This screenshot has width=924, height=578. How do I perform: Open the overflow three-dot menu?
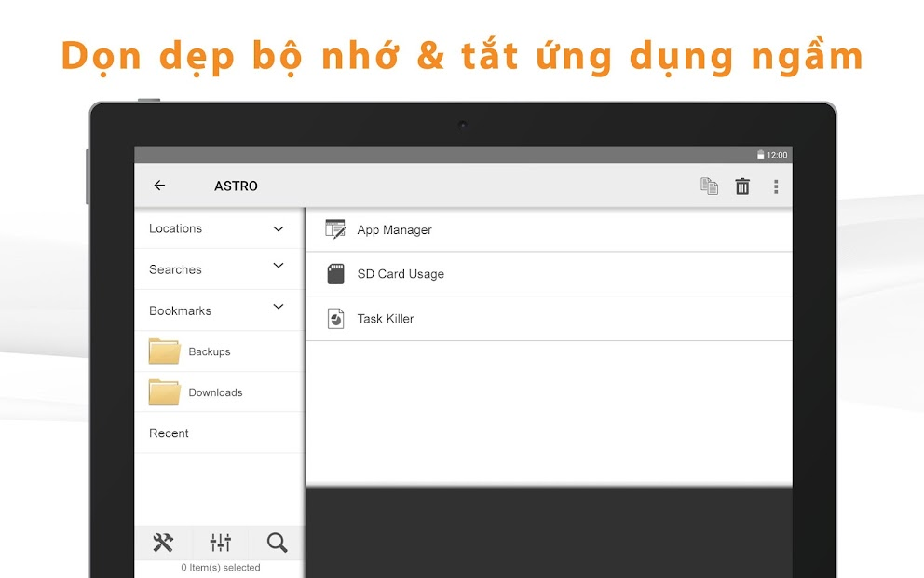(x=775, y=186)
